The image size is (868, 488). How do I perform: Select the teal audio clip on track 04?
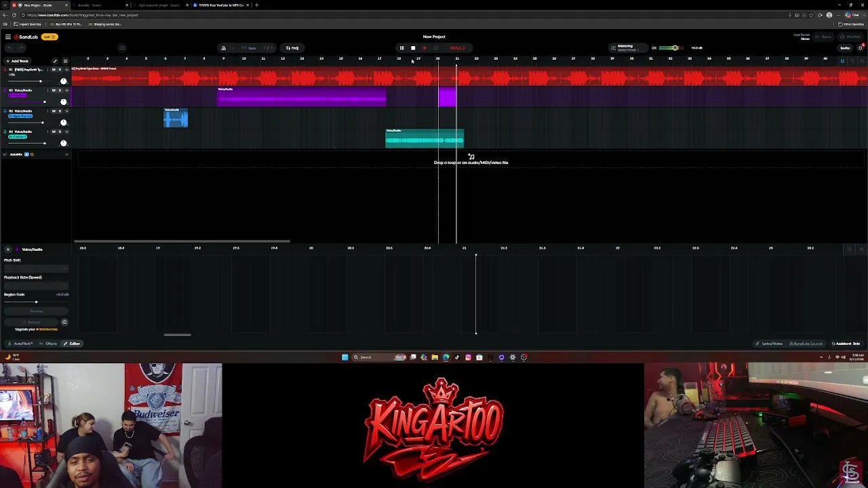[425, 138]
